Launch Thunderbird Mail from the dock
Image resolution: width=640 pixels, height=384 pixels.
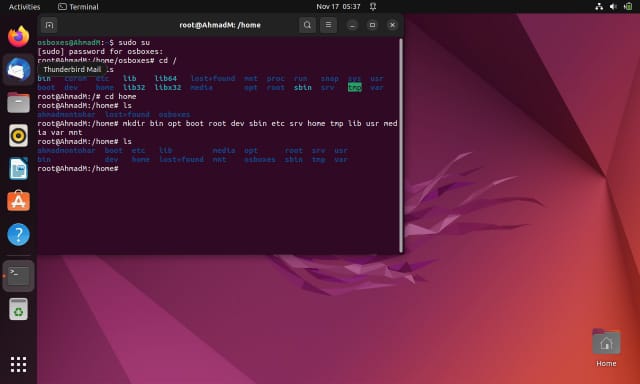coord(18,70)
